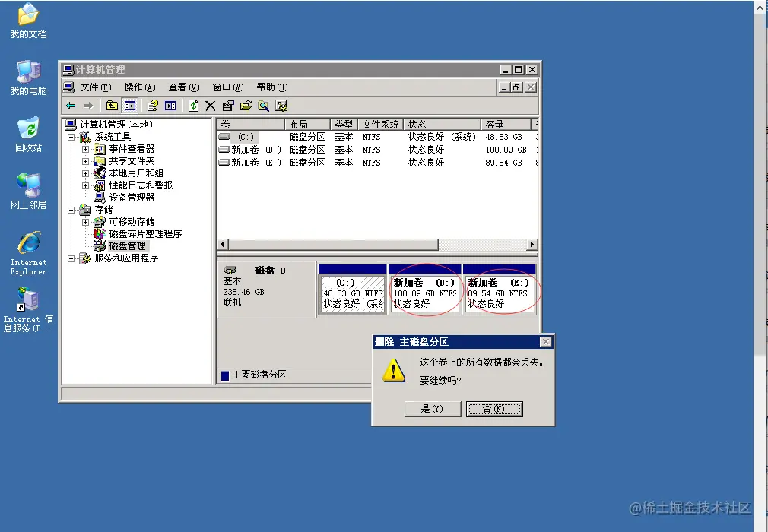Click the Properties toolbar icon
The height and width of the screenshot is (532, 768).
click(x=230, y=105)
